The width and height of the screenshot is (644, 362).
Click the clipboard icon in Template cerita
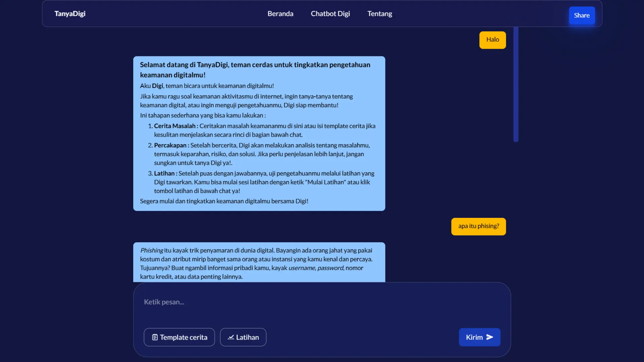(x=155, y=337)
